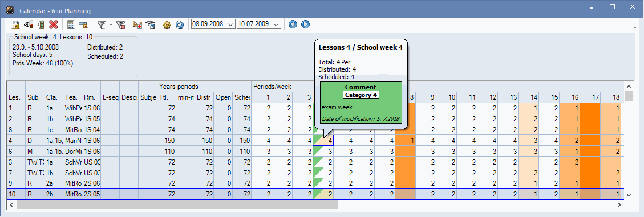Click 'SchVr' teacher cell in lesson 3 row
This screenshot has width=644, height=217.
pos(72,162)
